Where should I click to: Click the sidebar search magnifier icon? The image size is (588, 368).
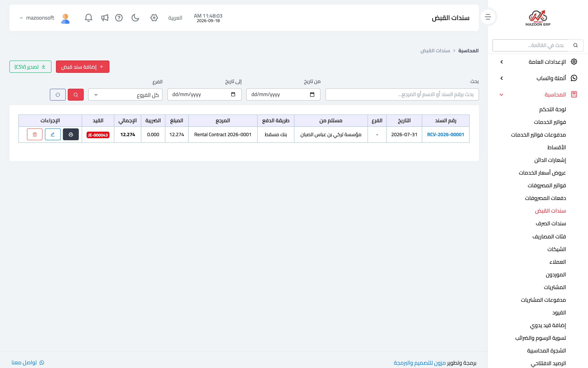575,45
